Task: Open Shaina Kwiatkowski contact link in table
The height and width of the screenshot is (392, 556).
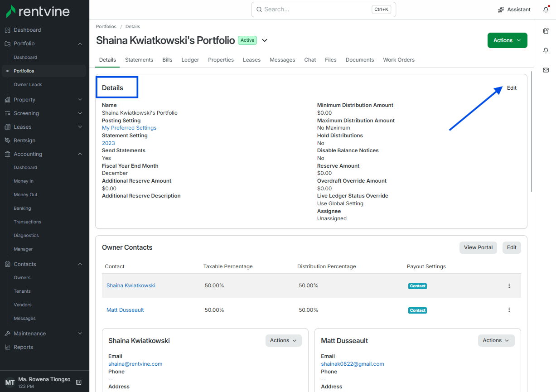Action: coord(131,286)
